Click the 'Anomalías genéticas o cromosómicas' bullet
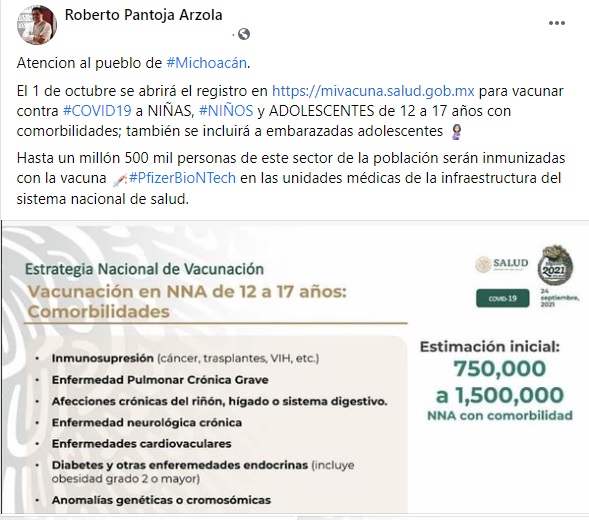This screenshot has height=520, width=589. [161, 500]
